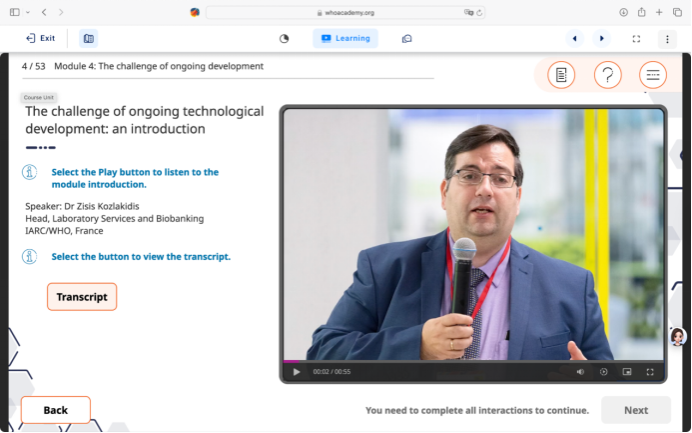Play the module introduction video

[296, 372]
